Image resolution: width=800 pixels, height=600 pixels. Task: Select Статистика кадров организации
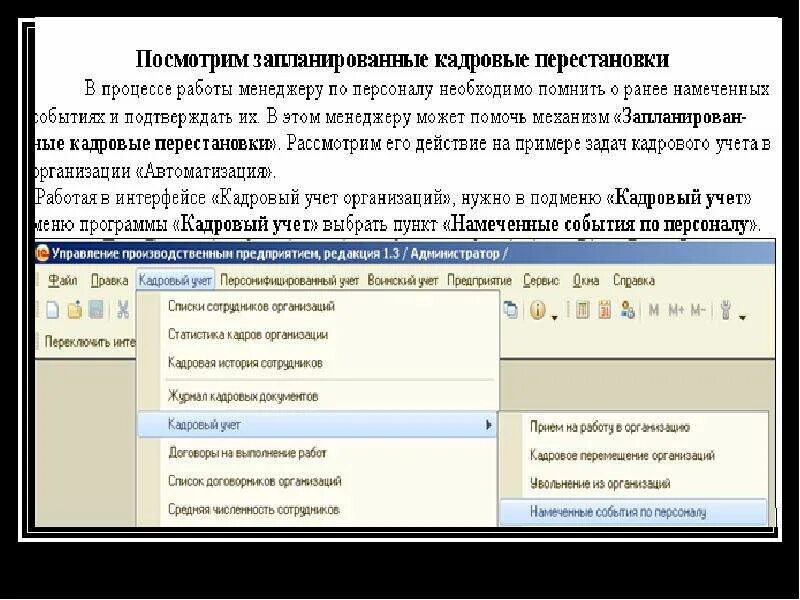[317, 335]
